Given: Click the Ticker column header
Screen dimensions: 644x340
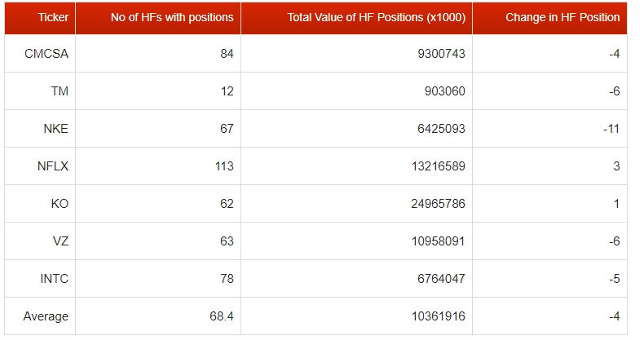Looking at the screenshot, I should coord(53,17).
